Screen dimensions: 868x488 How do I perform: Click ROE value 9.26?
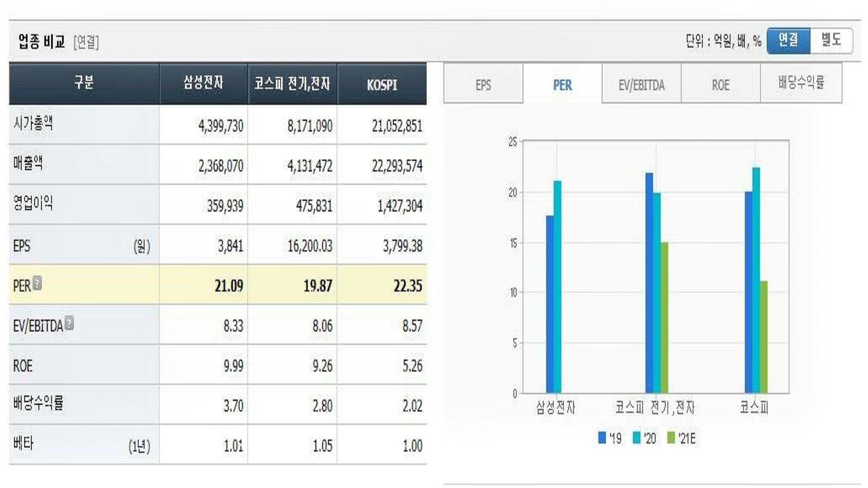tap(322, 366)
